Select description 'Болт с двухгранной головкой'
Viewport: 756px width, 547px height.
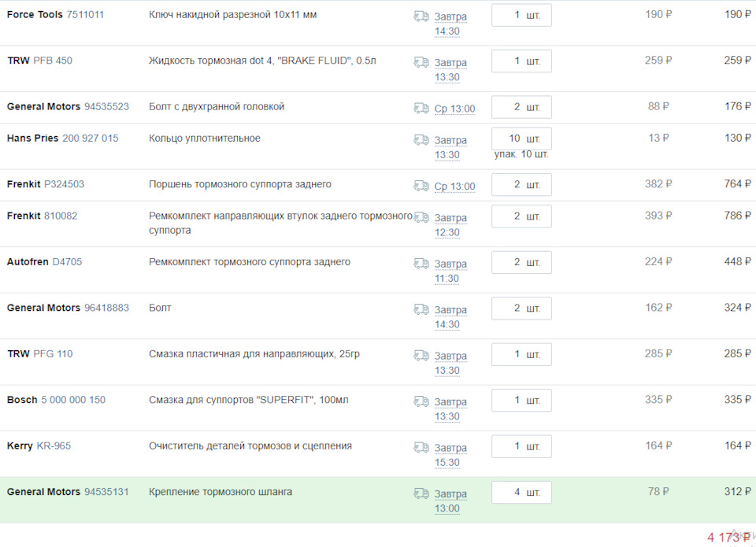217,106
